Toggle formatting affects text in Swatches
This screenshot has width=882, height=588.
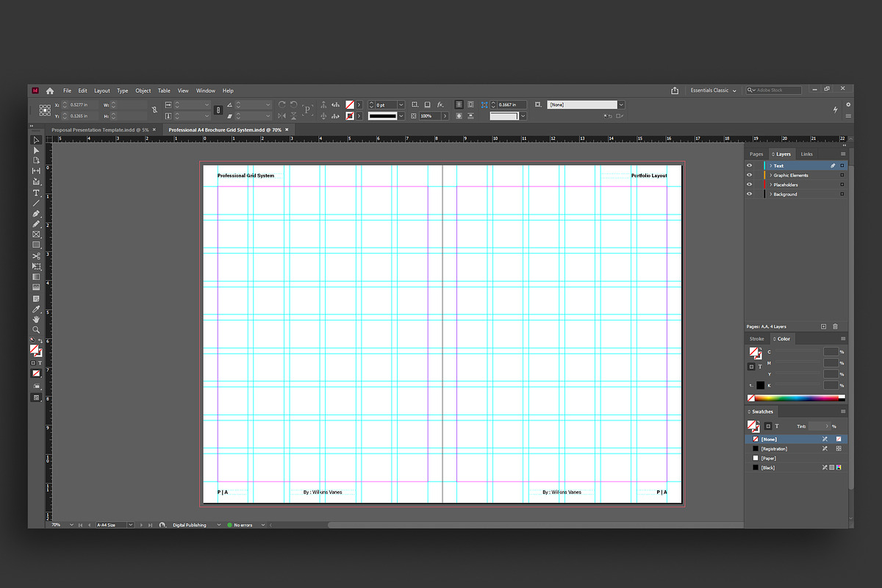click(777, 426)
